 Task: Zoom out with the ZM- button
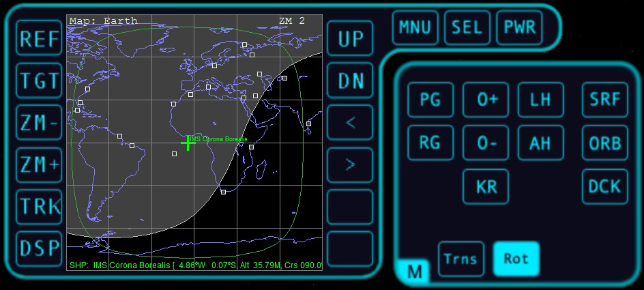click(39, 122)
